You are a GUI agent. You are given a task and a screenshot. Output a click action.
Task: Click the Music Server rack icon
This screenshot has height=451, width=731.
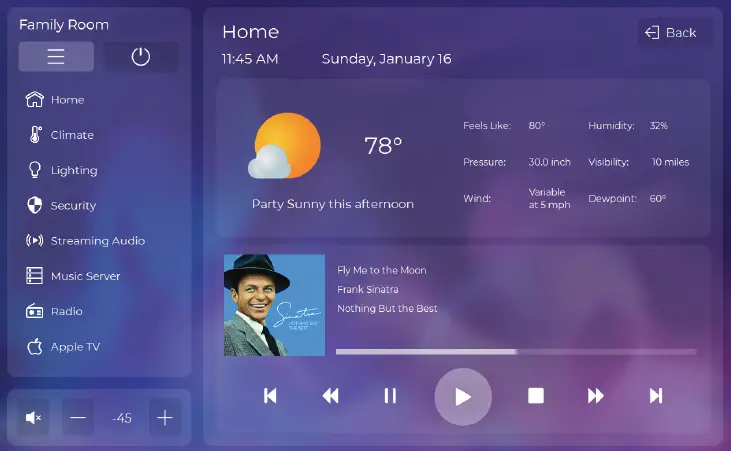point(34,276)
